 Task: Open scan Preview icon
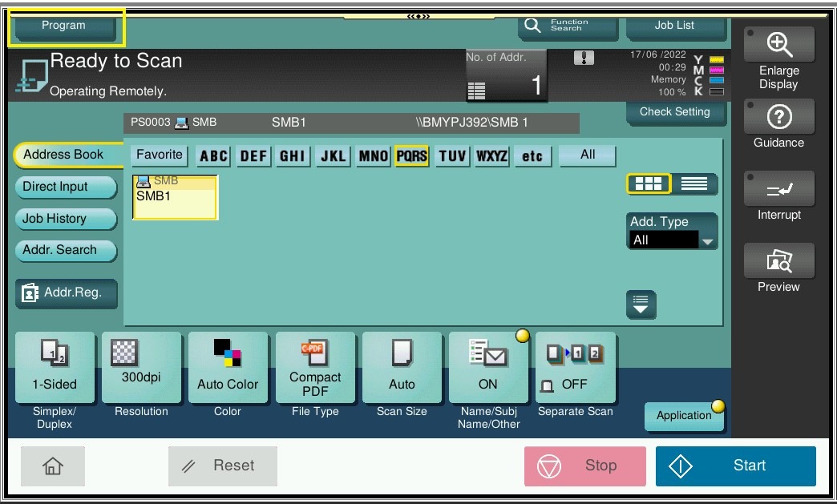point(778,261)
